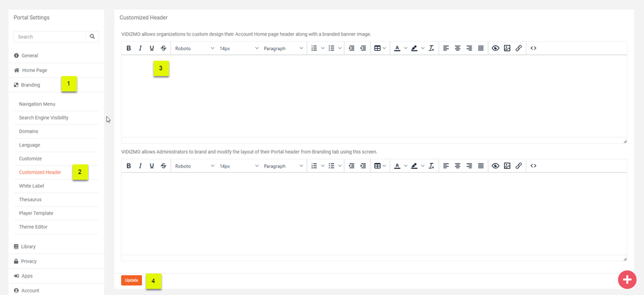
Task: Click search magnifier icon in Portal Settings
Action: click(x=92, y=37)
